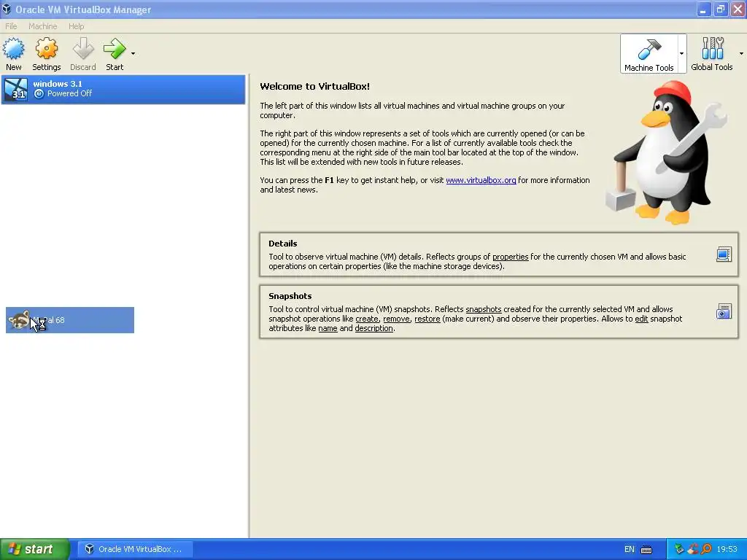
Task: Open the Machine menu
Action: [x=42, y=26]
